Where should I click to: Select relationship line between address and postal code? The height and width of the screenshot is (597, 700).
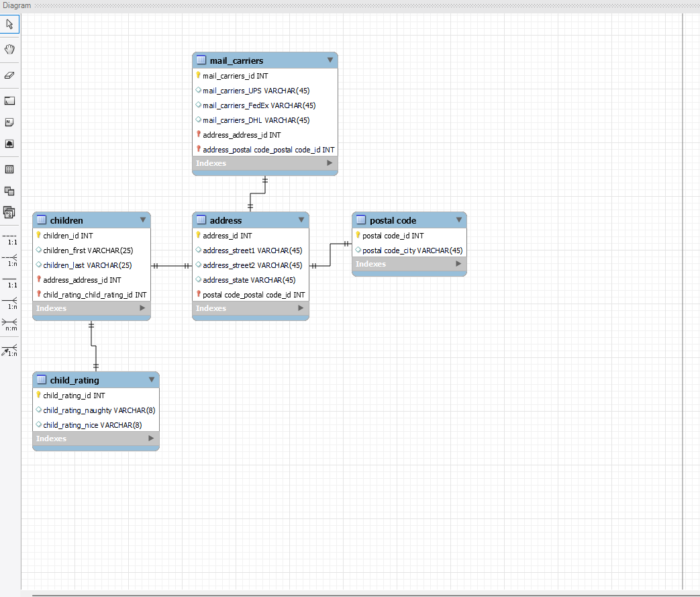pos(330,255)
